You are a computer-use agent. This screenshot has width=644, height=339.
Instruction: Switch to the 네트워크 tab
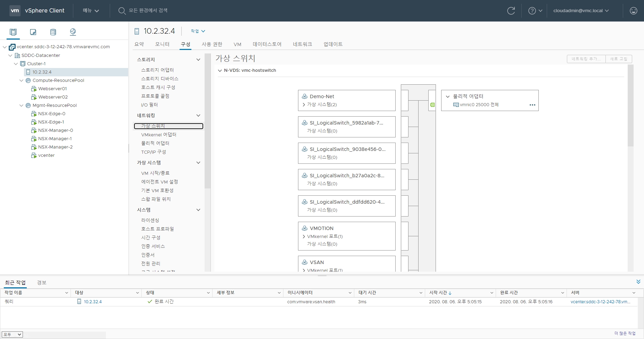pos(303,44)
